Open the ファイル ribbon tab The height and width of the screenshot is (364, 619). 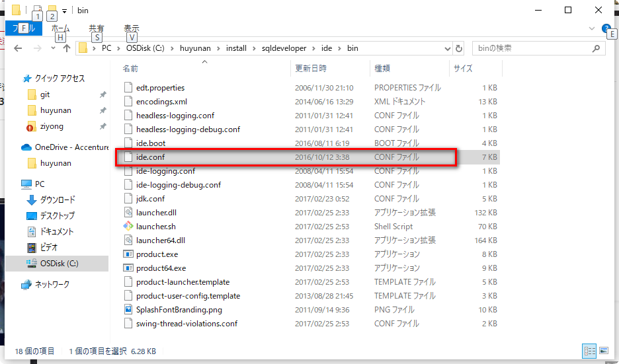click(x=24, y=28)
